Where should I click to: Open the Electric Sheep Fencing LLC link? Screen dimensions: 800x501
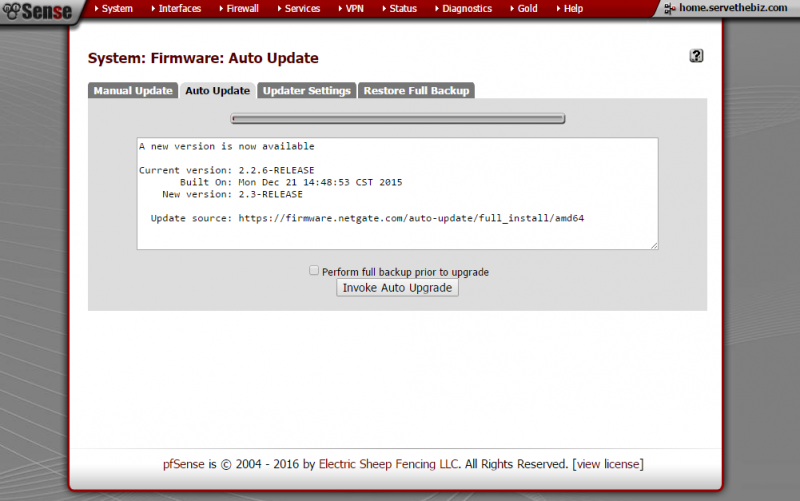click(388, 464)
